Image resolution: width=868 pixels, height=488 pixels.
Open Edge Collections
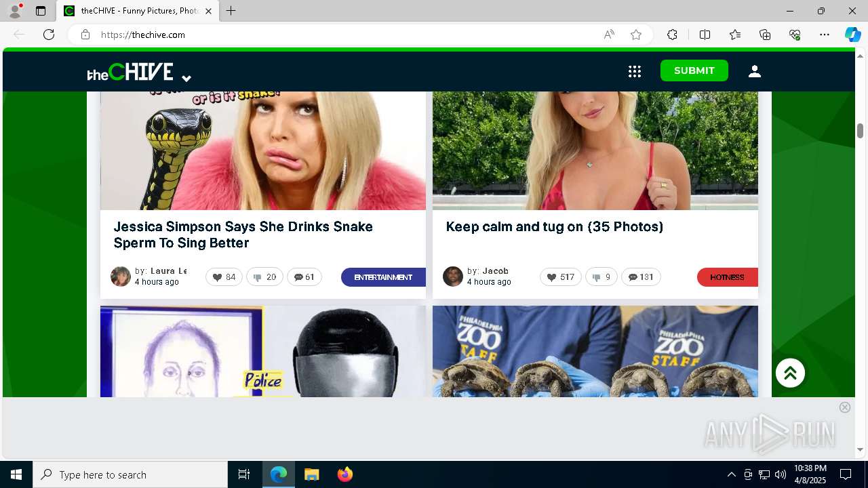(x=765, y=35)
